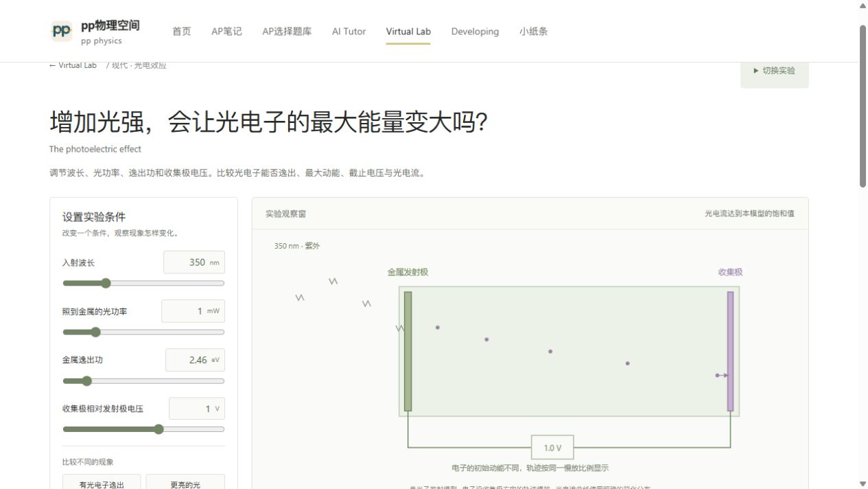Screen dimensions: 868x489
Task: Click the 入射波长 input field showing 350
Action: tap(194, 262)
